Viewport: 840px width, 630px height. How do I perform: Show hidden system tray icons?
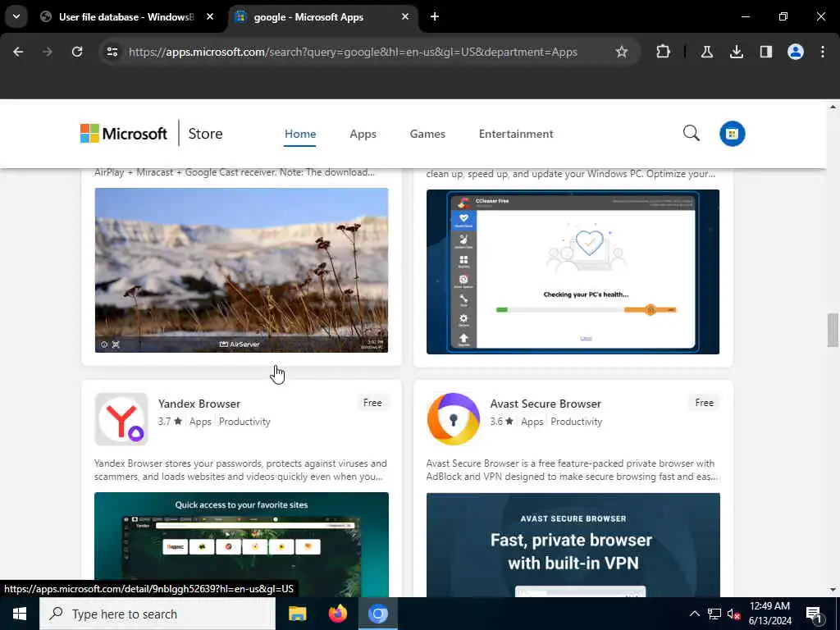click(694, 614)
